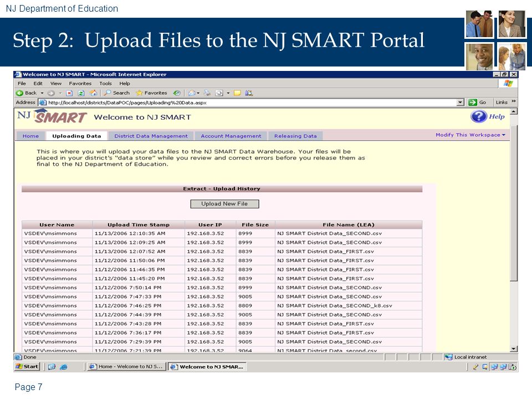Refresh the page using the green arrows icon

pyautogui.click(x=81, y=93)
